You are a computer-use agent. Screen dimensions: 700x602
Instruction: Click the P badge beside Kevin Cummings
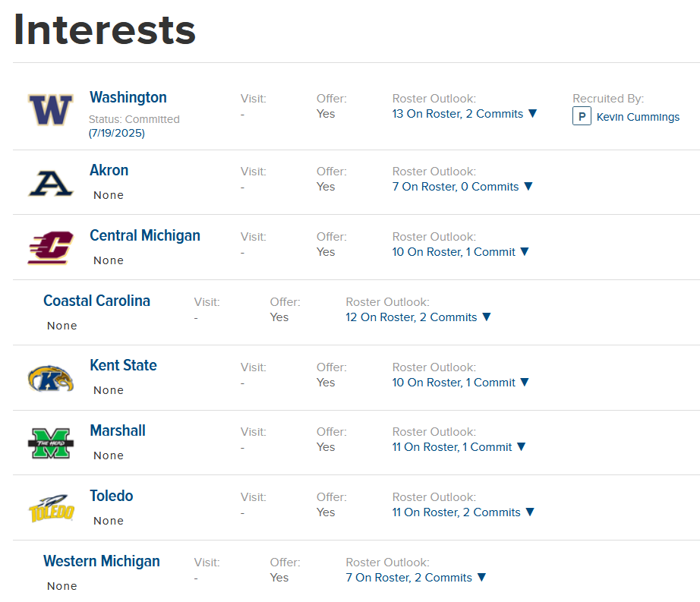point(582,117)
